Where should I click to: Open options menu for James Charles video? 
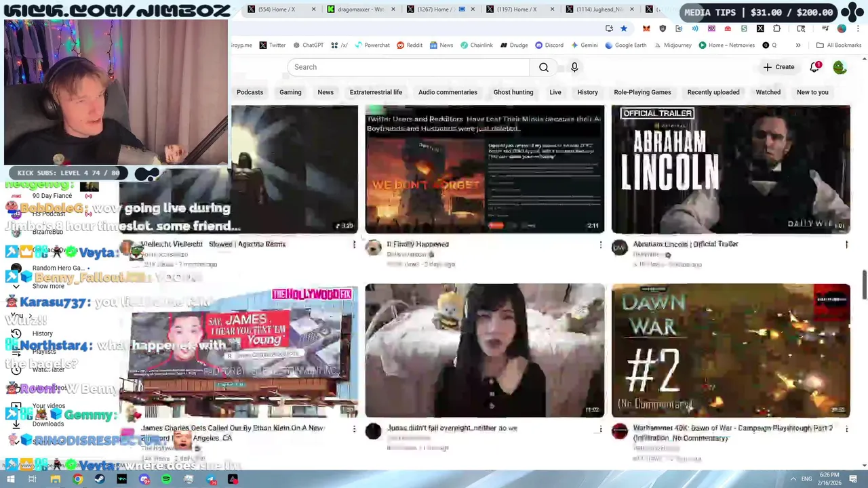(354, 428)
